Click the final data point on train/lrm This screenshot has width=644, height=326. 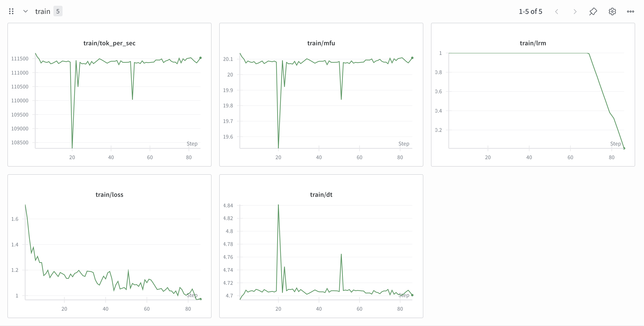pyautogui.click(x=624, y=148)
